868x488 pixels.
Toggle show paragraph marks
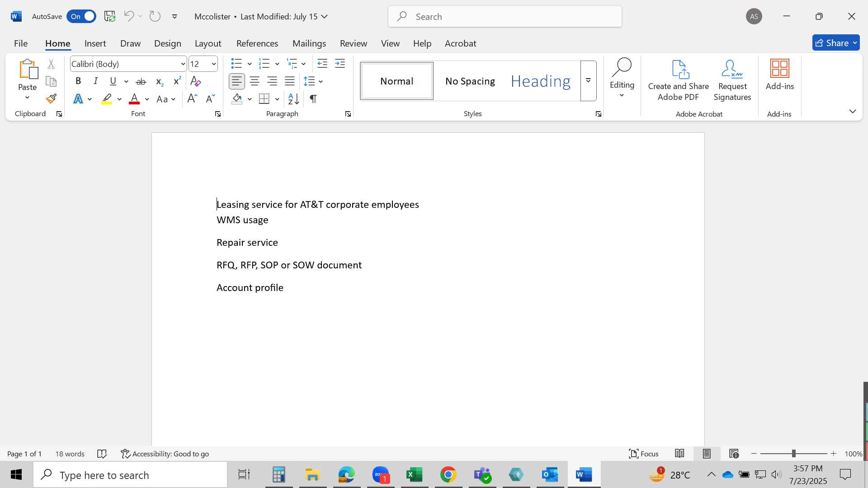click(x=313, y=99)
